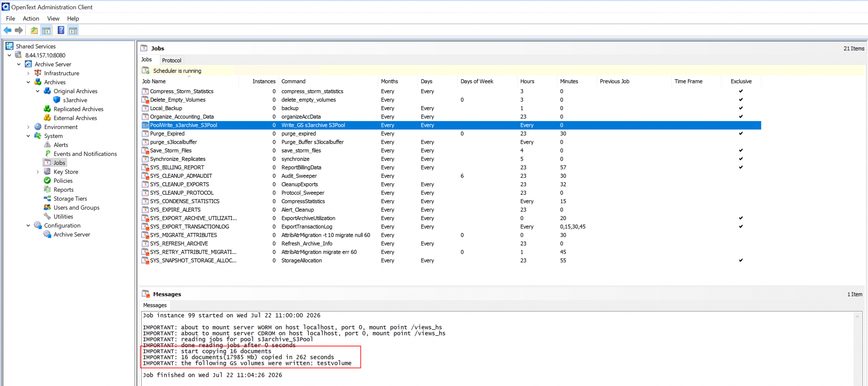Open the View menu
868x386 pixels.
(x=53, y=19)
